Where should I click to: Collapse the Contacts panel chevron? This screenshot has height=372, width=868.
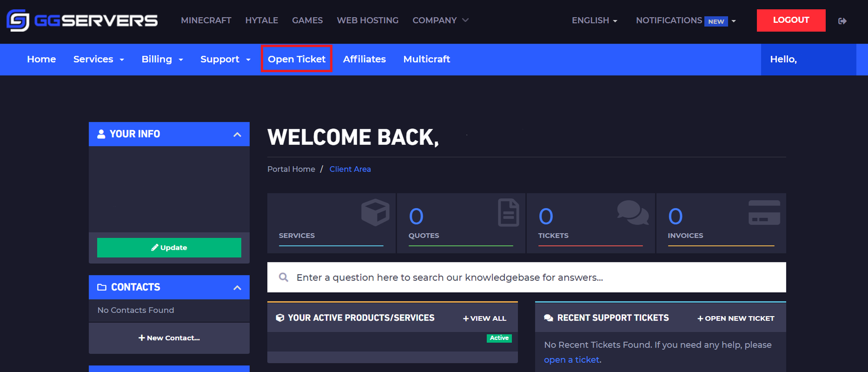[x=237, y=288]
